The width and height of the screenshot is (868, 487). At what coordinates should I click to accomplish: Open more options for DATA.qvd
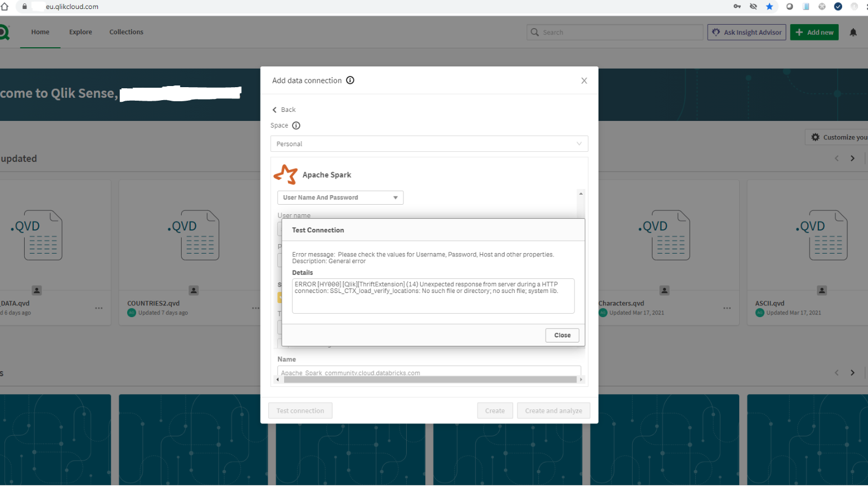click(99, 308)
